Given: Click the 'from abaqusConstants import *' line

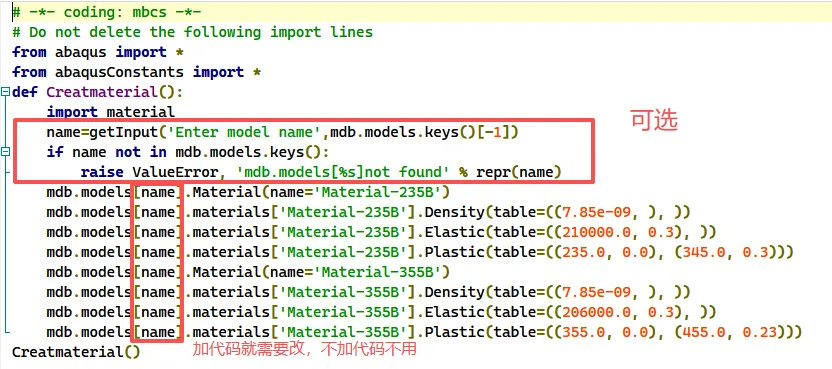Looking at the screenshot, I should (136, 72).
